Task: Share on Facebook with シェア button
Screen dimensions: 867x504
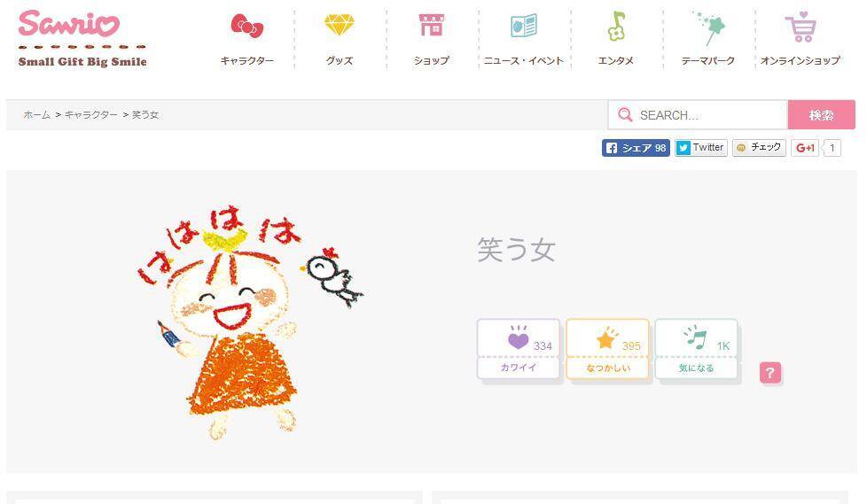Action: tap(636, 148)
